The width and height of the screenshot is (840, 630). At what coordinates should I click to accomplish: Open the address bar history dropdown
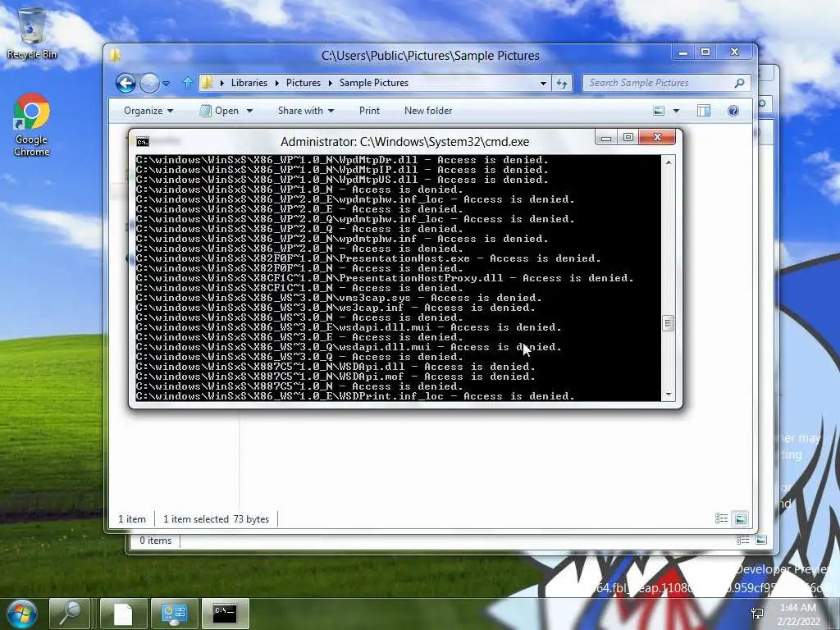point(543,83)
